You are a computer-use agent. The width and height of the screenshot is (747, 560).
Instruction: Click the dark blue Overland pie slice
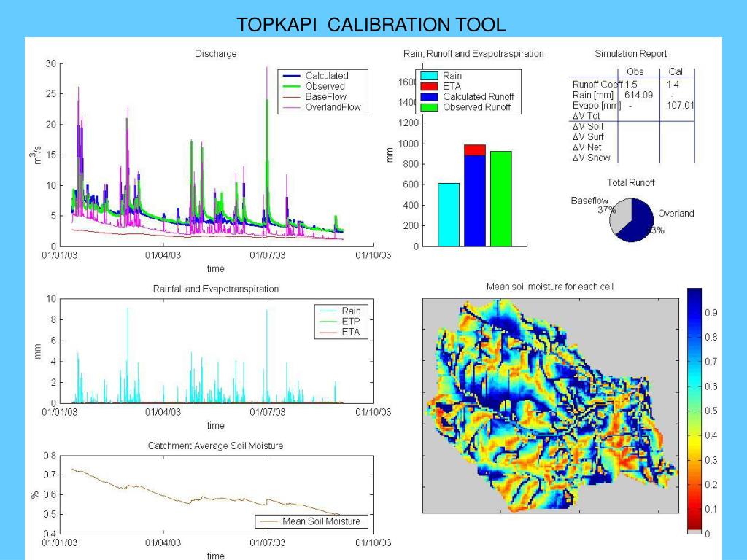(638, 222)
